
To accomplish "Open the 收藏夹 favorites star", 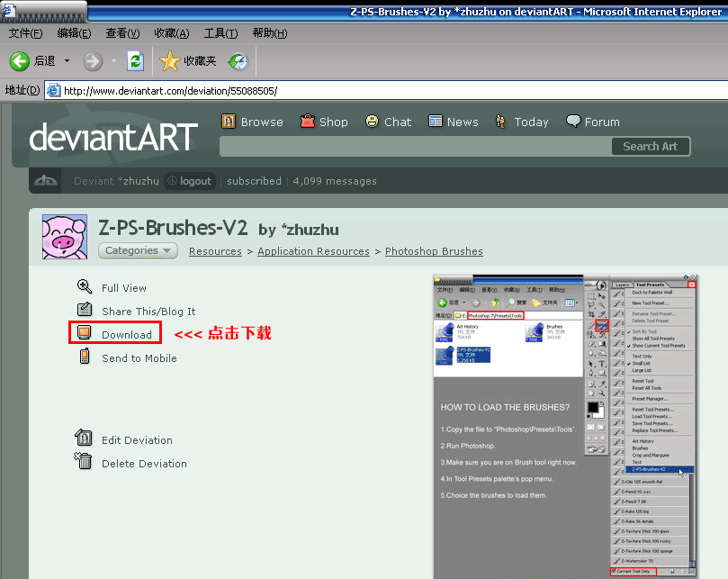I will (x=170, y=61).
